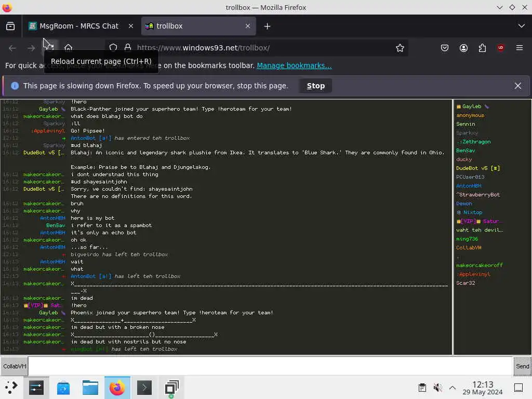Close the MsgRoom - MRCS Chat tab
The image size is (532, 399).
pyautogui.click(x=131, y=26)
